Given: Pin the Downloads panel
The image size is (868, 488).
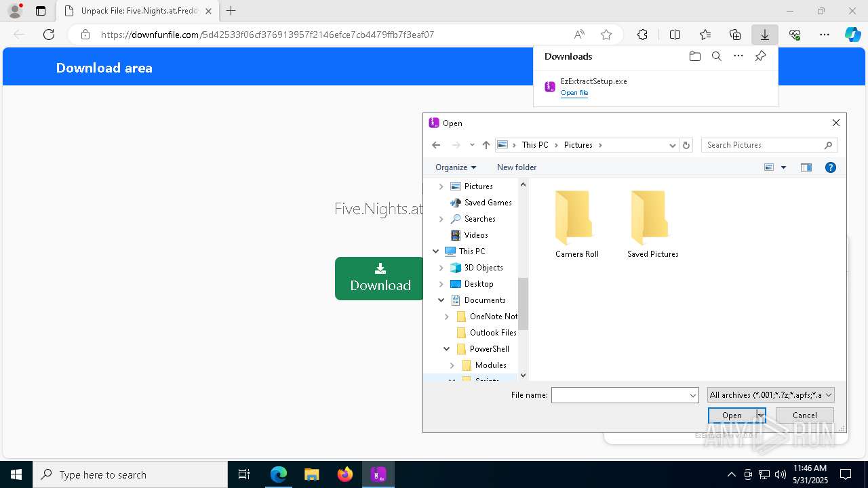Looking at the screenshot, I should click(760, 56).
